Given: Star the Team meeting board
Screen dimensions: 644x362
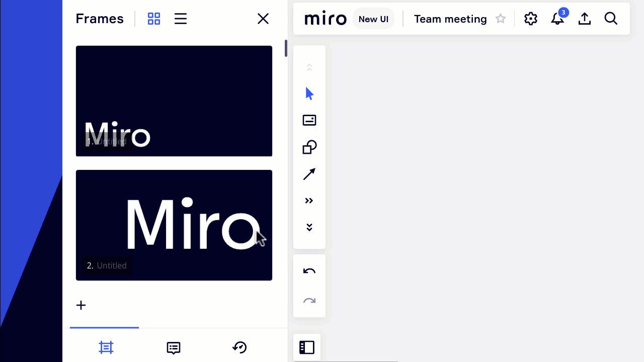Looking at the screenshot, I should coord(500,19).
